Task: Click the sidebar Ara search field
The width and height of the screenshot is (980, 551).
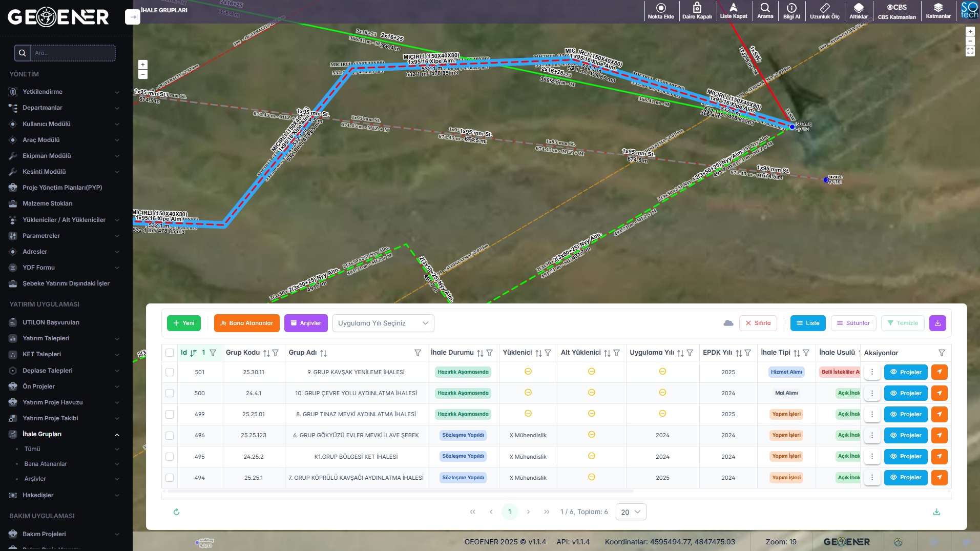Action: 73,53
